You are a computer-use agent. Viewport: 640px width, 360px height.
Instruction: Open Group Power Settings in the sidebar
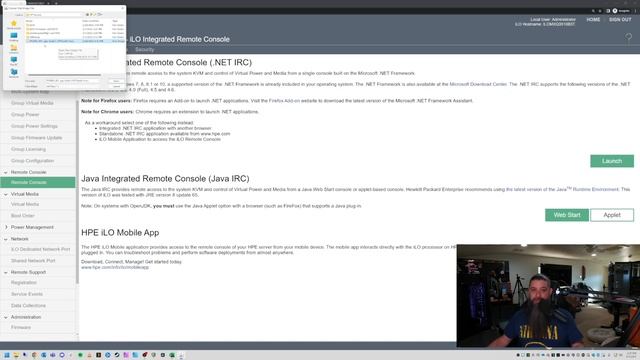click(34, 126)
